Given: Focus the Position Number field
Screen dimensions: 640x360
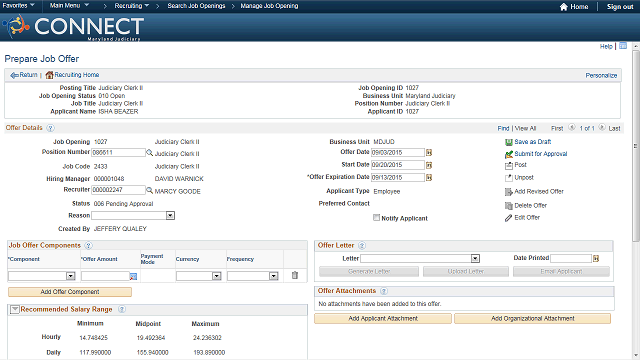Looking at the screenshot, I should [118, 153].
